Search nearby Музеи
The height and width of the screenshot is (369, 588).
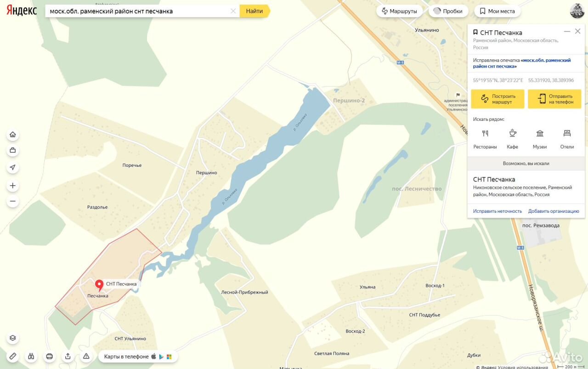click(540, 139)
